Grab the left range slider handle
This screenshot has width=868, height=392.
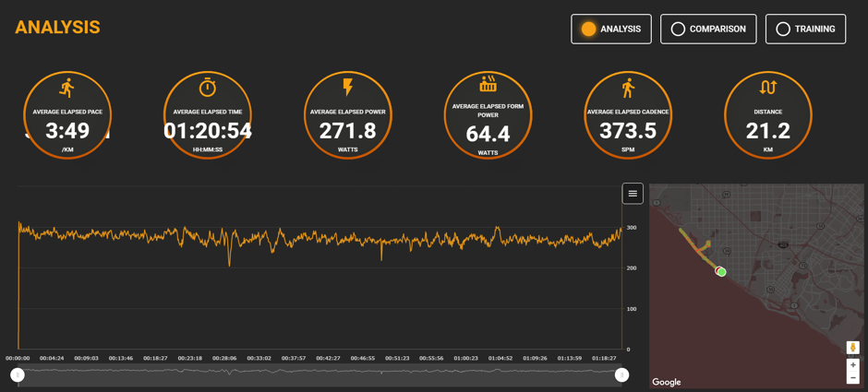(18, 375)
